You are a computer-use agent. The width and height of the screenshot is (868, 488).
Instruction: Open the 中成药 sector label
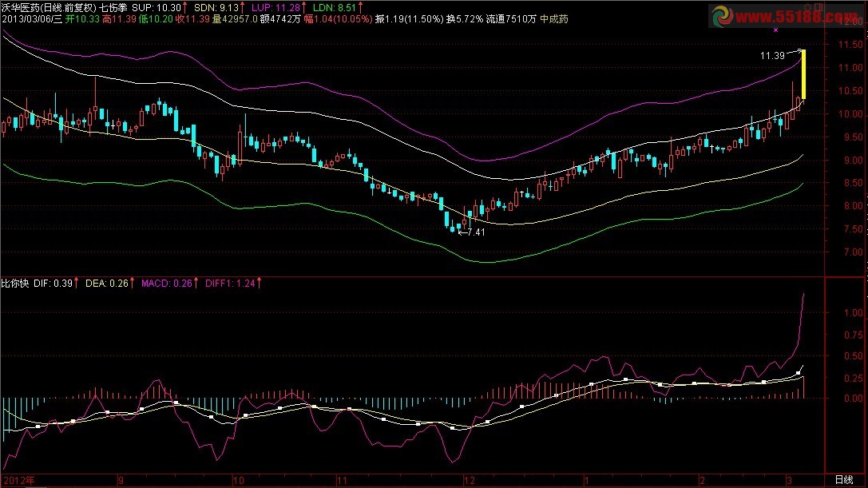(x=554, y=19)
